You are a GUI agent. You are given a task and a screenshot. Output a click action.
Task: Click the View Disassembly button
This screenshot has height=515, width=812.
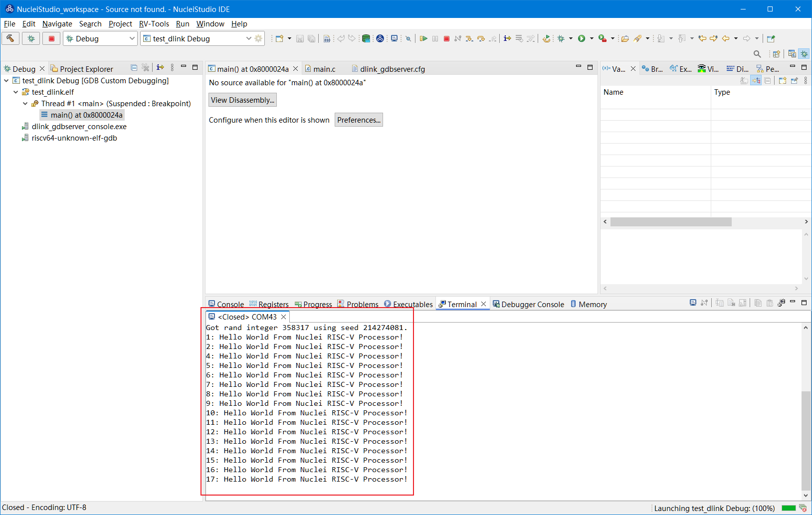tap(242, 100)
